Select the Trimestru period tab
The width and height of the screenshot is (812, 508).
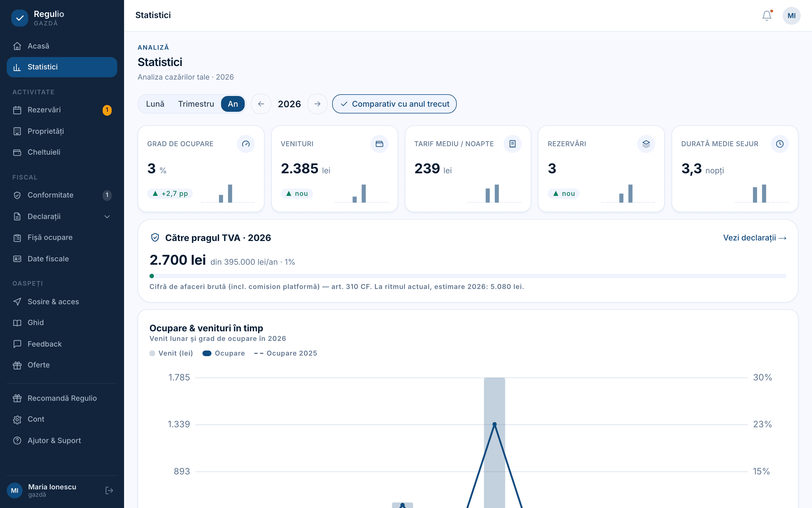(196, 104)
